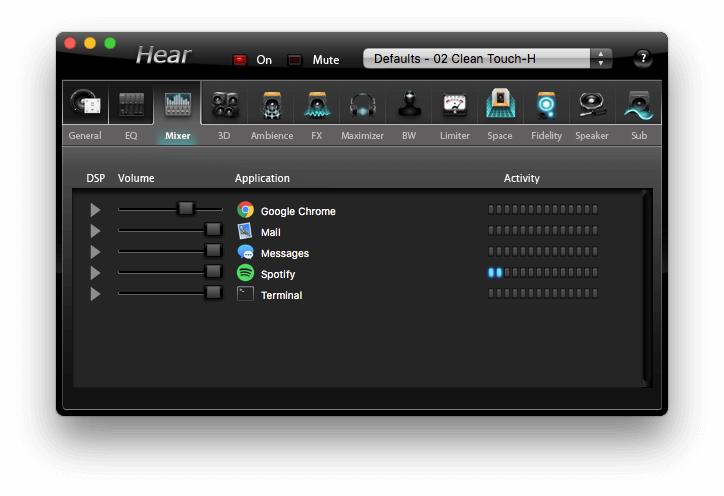724x496 pixels.
Task: Open the Ambience effects icon
Action: [x=271, y=105]
